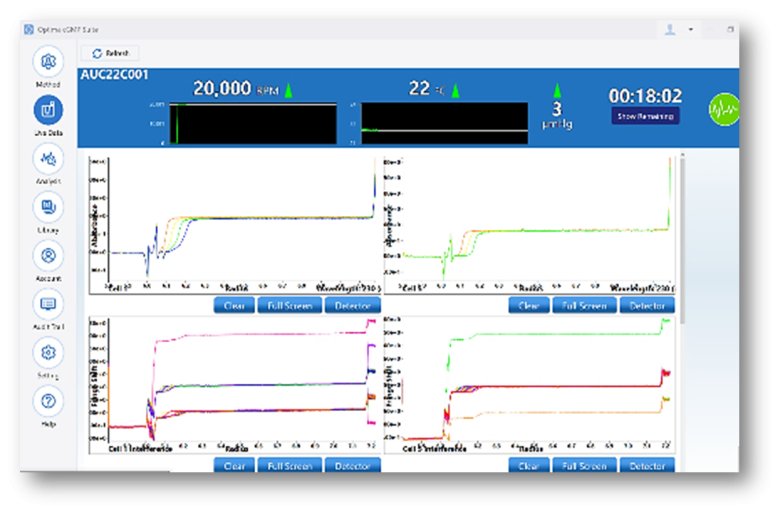Click the Help question mark icon
This screenshot has height=513, width=780.
pos(48,401)
